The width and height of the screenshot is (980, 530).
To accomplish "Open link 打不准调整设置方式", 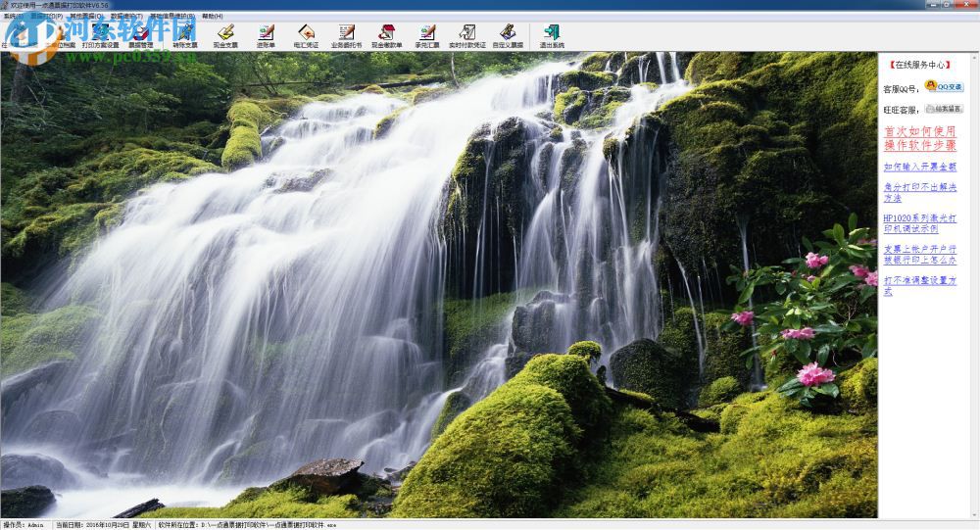I will pos(920,286).
